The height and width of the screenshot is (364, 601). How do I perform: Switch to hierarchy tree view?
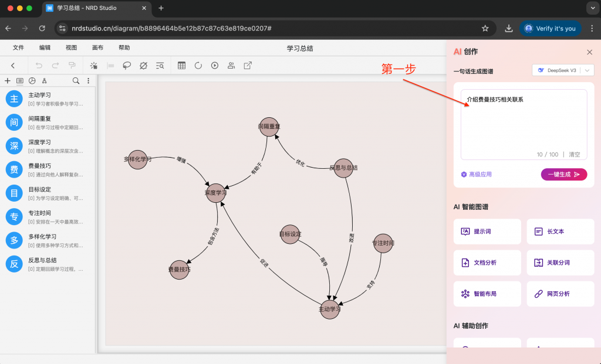click(x=45, y=81)
